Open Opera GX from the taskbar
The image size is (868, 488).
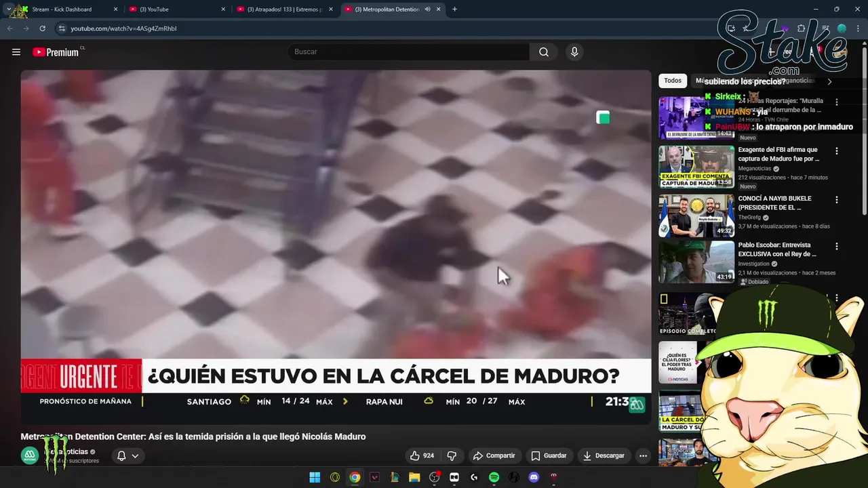click(335, 477)
